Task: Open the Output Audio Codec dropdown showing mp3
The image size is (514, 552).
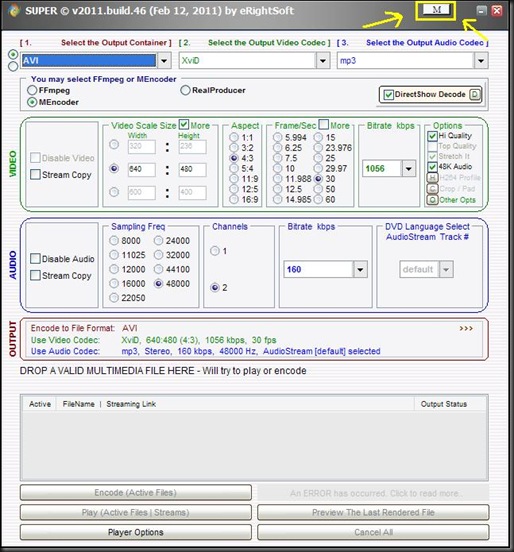Action: [481, 61]
